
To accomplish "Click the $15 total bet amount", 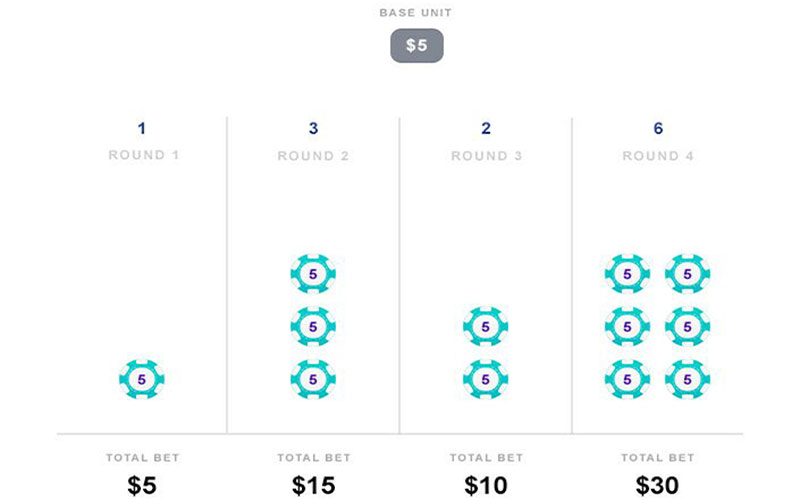I will tap(314, 485).
